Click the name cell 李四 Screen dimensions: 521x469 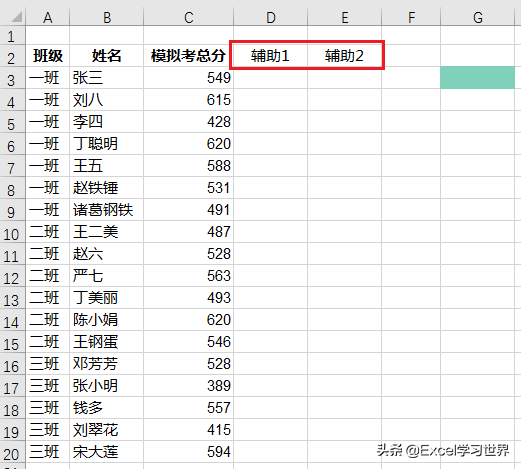coord(107,122)
